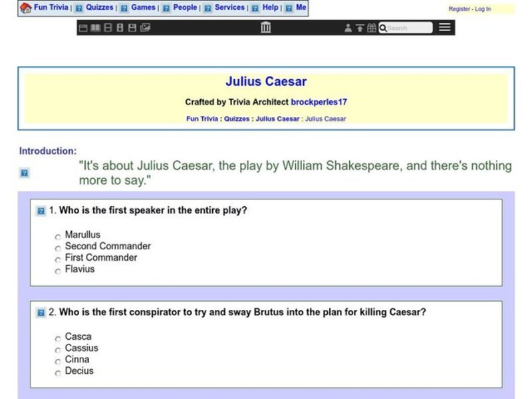
Task: Pick Decius for question two
Action: point(58,373)
